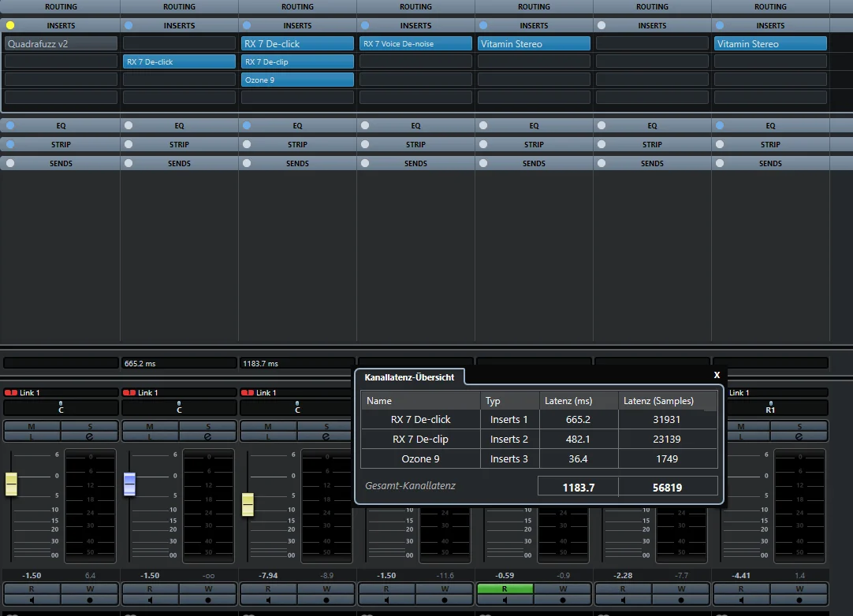Enable Listen on the Quadrafuzz v2 channel

pos(32,436)
